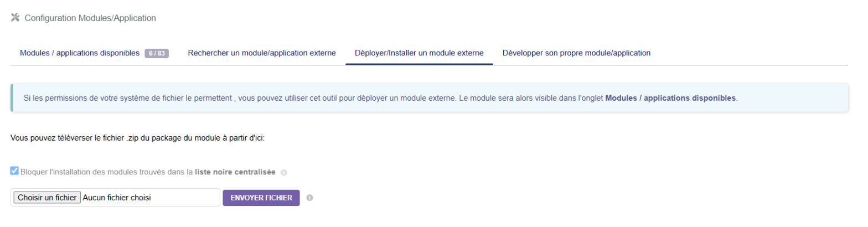Open the Modules / applications disponibles tab
Image resolution: width=868 pixels, height=227 pixels.
tap(80, 53)
